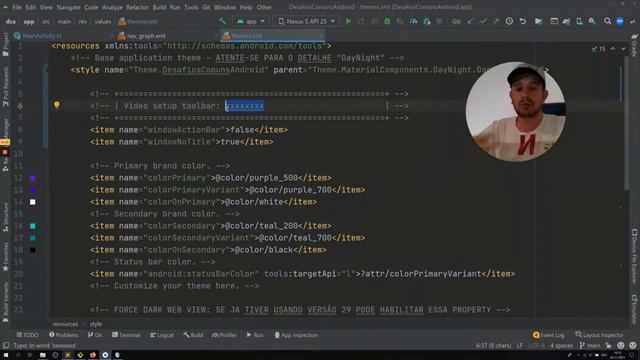This screenshot has width=640, height=360.
Task: Open the TODO tool window
Action: pos(27,335)
